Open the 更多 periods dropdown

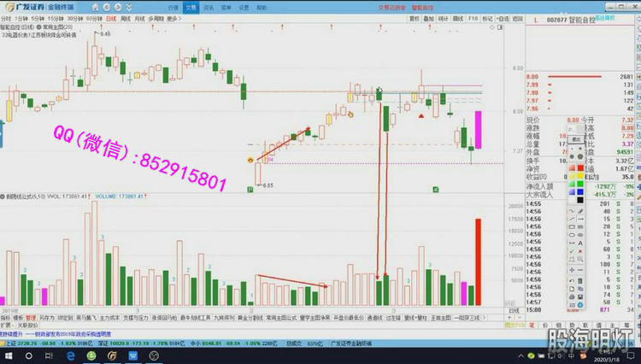(174, 18)
